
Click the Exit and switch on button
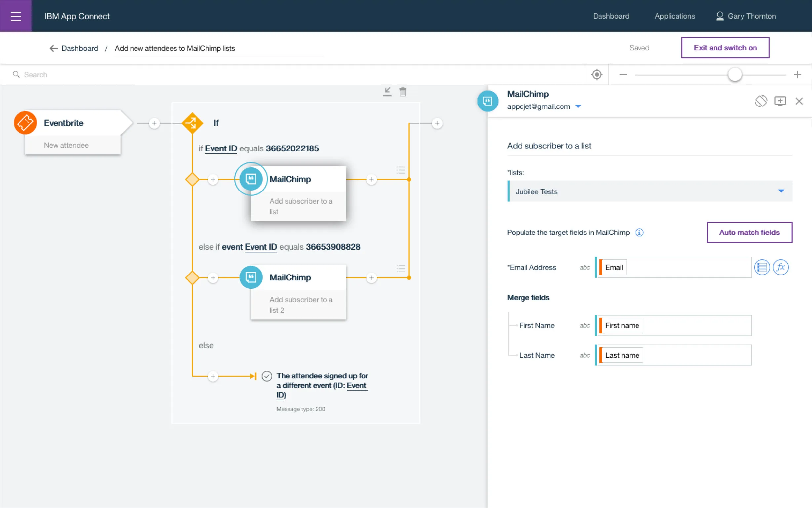(725, 48)
